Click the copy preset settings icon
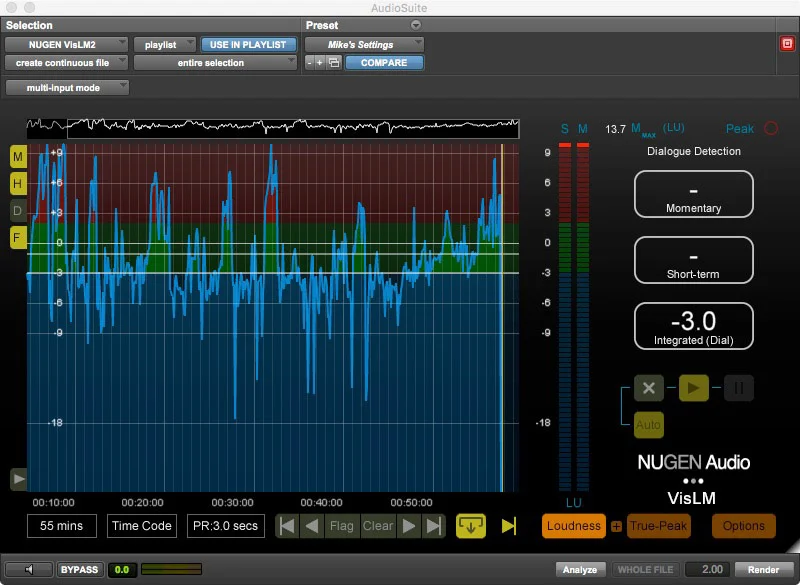The width and height of the screenshot is (800, 585). pos(334,63)
